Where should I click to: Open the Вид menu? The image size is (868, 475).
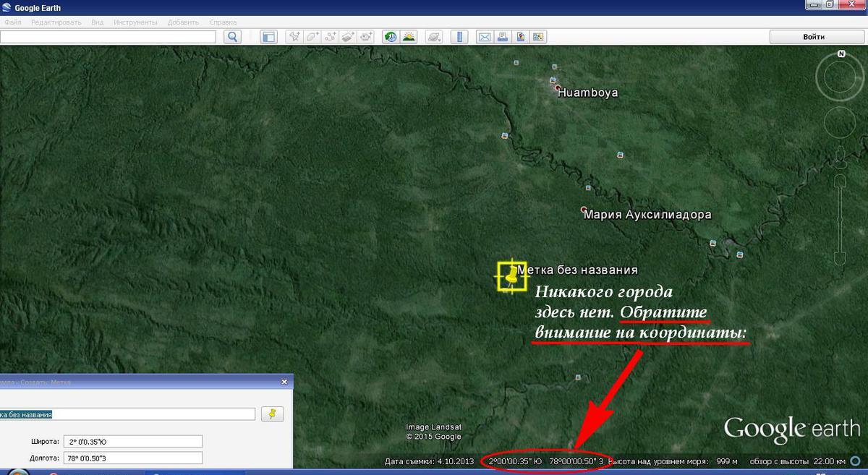[x=98, y=22]
